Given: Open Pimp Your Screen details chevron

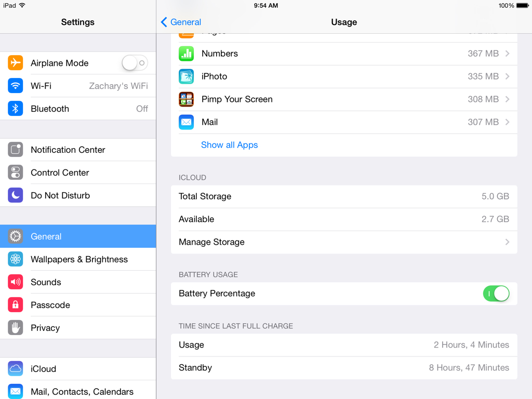Looking at the screenshot, I should coord(507,99).
